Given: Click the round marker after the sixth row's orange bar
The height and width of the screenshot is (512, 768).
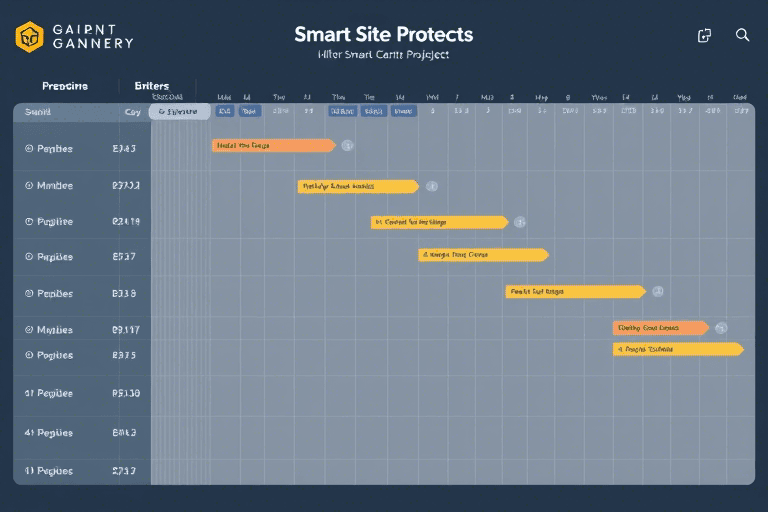Looking at the screenshot, I should click(x=721, y=327).
